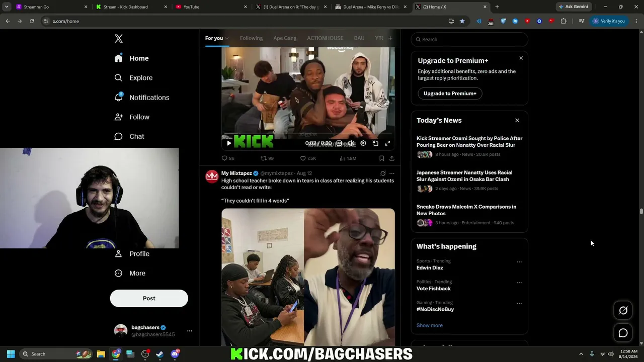Play the Kick video
The width and height of the screenshot is (644, 362).
click(229, 143)
